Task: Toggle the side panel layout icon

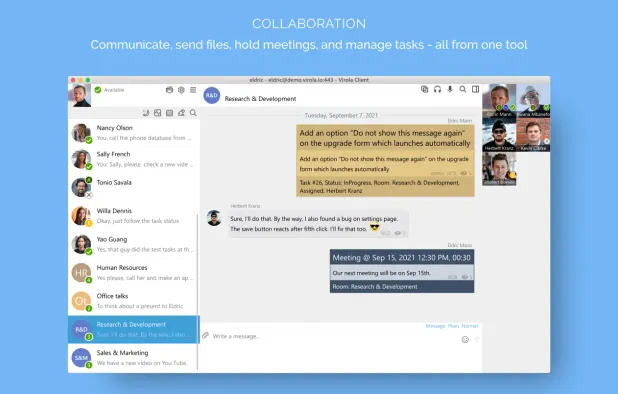Action: 476,89
